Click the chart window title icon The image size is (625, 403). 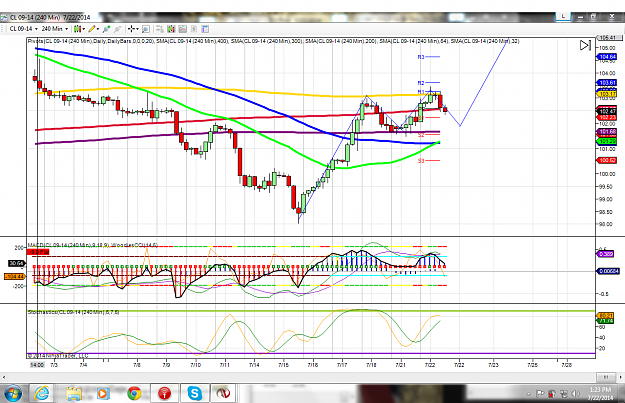click(4, 17)
